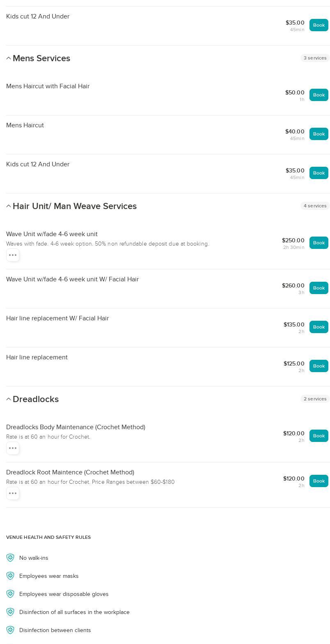This screenshot has height=644, width=330.
Task: Click the disposable gloves shield icon
Action: tap(10, 594)
